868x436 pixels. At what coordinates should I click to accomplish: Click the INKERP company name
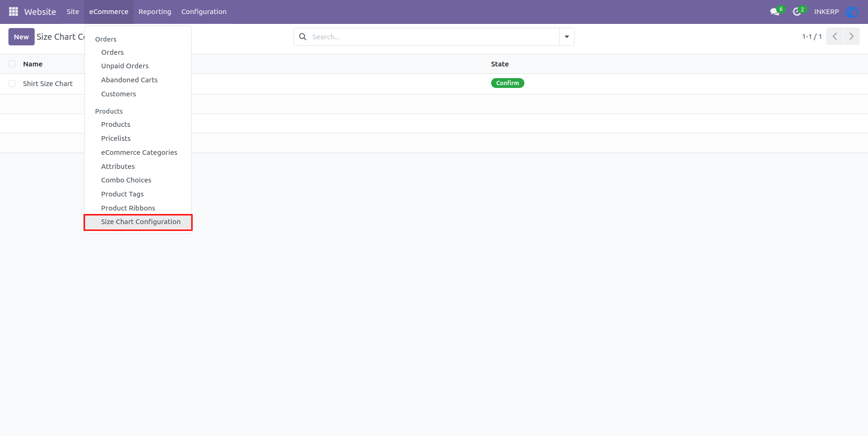point(826,12)
